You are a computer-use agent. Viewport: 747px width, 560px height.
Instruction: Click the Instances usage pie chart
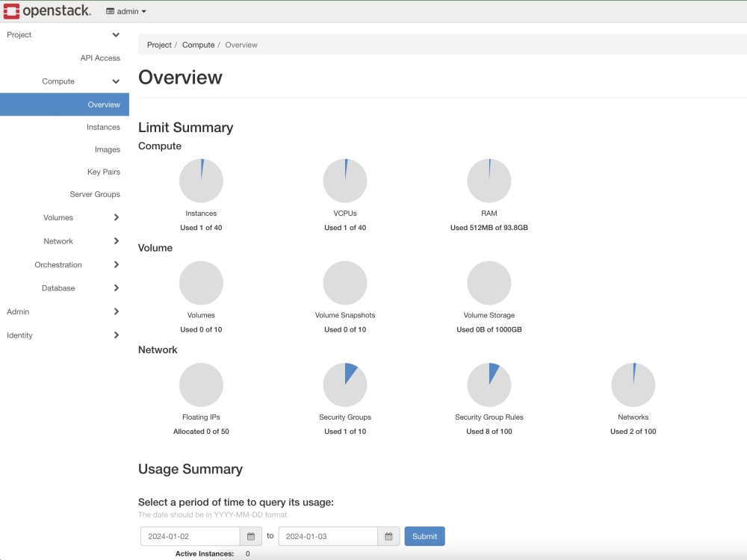coord(201,180)
